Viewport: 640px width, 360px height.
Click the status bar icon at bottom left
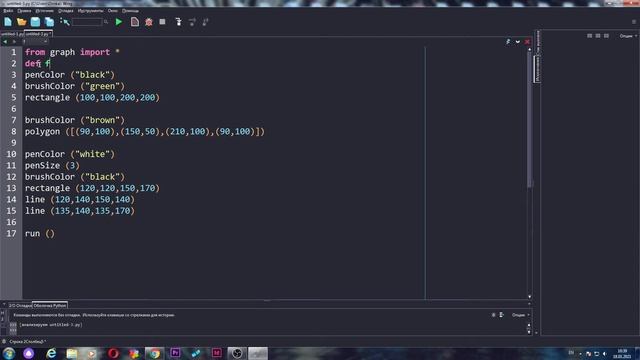tap(4, 342)
